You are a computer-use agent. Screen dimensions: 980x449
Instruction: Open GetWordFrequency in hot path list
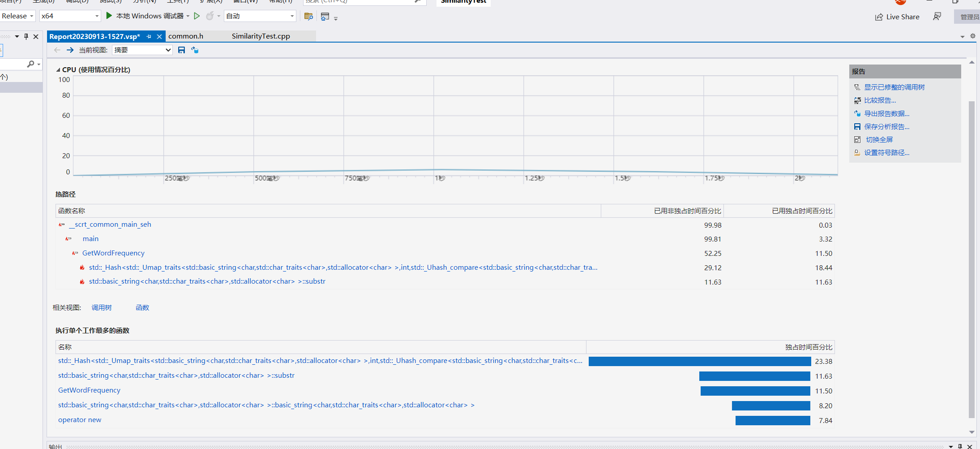click(113, 253)
